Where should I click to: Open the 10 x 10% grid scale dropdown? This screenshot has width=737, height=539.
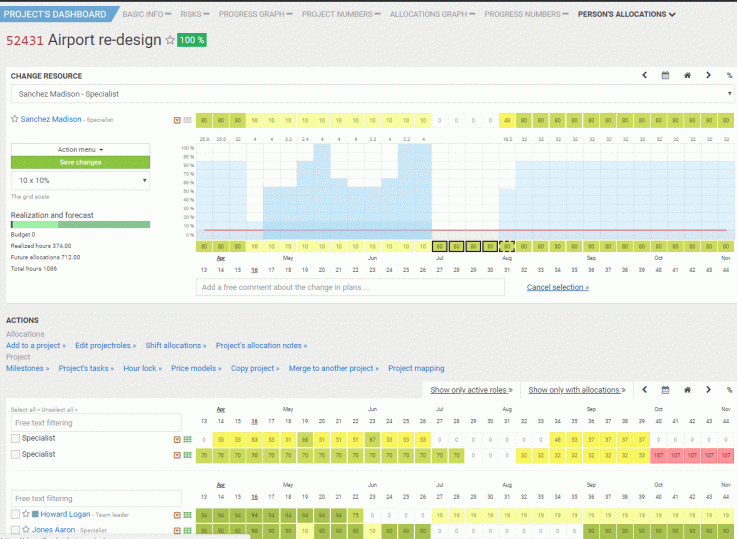pos(80,180)
